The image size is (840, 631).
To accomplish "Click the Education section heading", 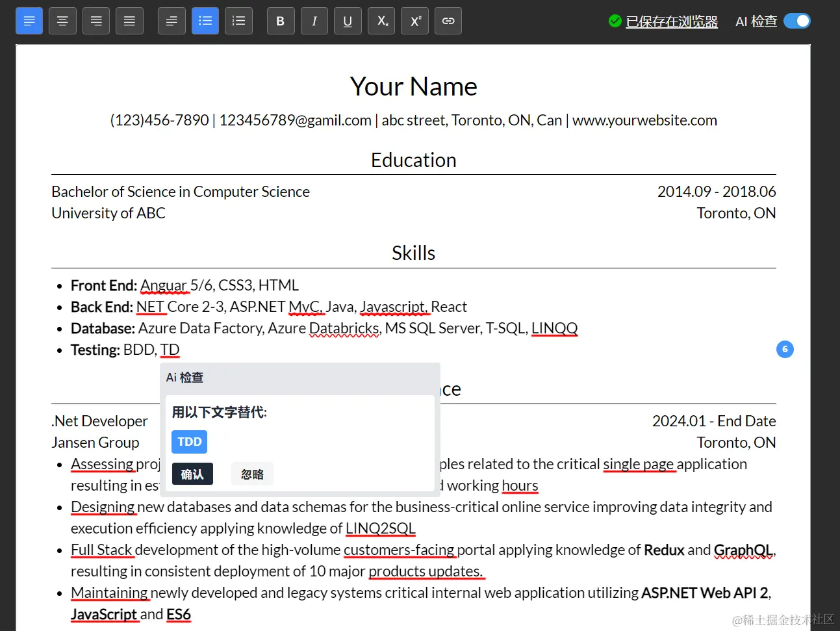I will 414,160.
